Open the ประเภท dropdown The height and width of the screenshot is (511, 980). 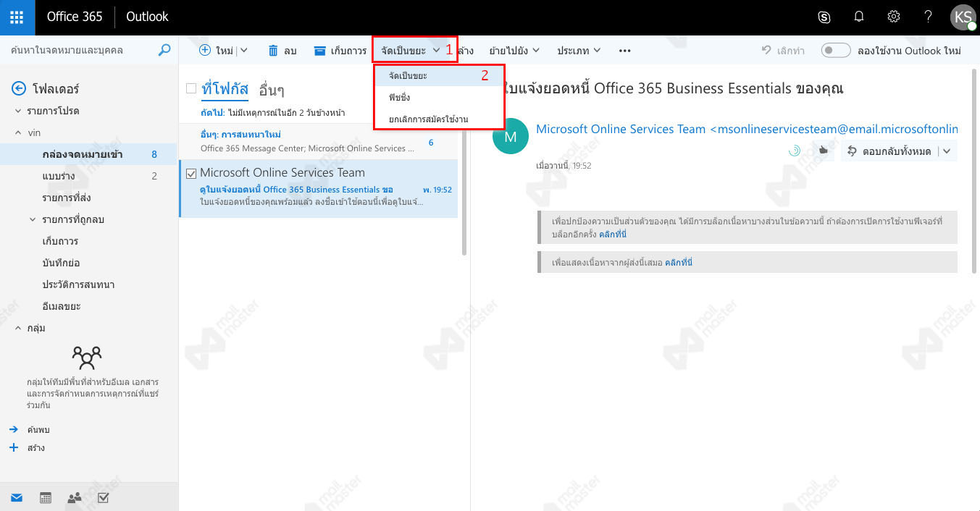coord(579,51)
